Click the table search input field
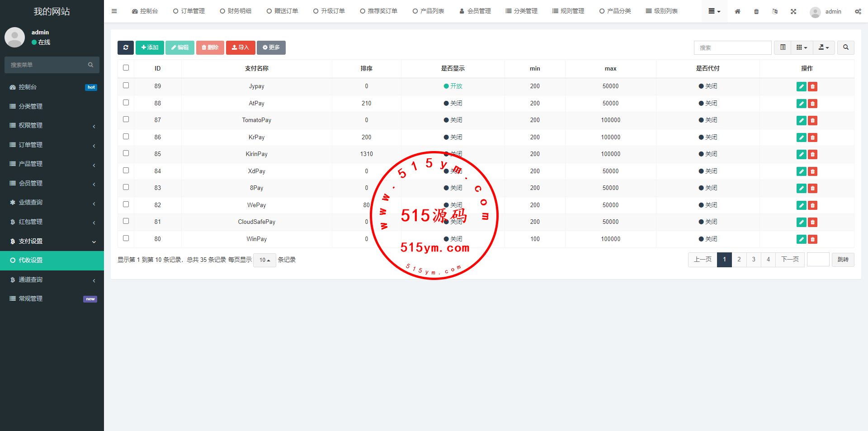 pos(732,47)
